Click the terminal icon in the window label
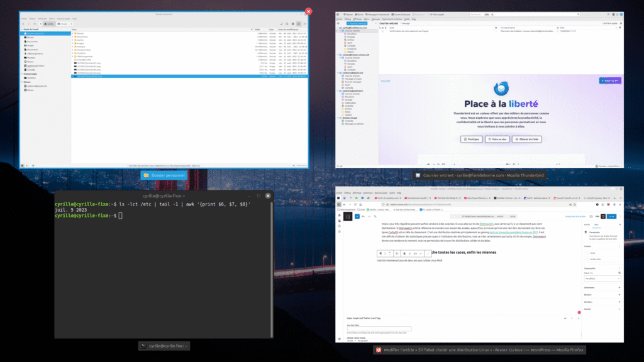Image resolution: width=644 pixels, height=362 pixels. click(144, 346)
